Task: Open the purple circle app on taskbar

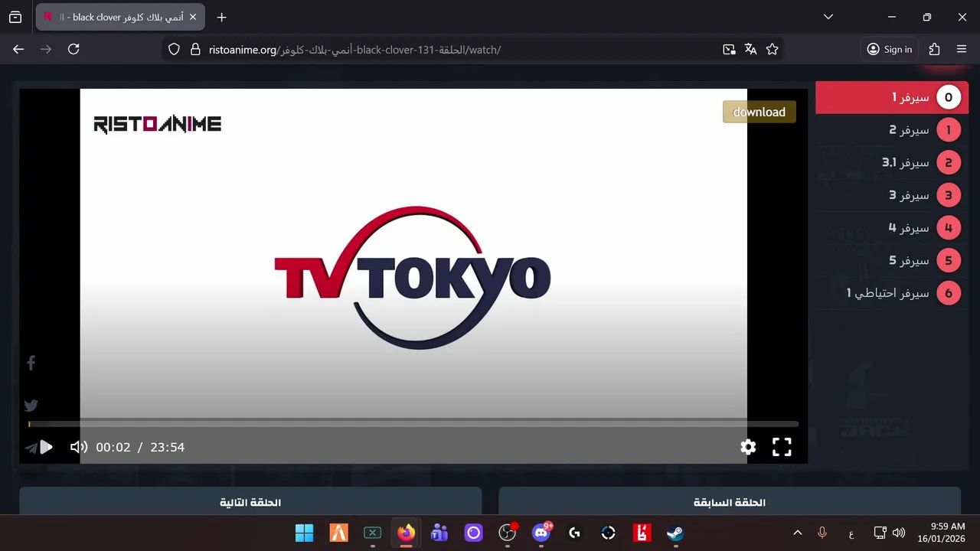Action: coord(473,533)
